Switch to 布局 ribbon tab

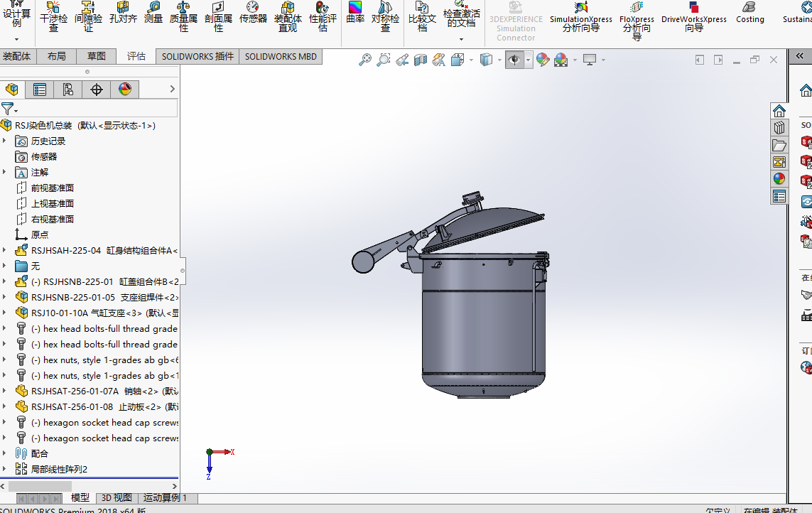pos(56,56)
